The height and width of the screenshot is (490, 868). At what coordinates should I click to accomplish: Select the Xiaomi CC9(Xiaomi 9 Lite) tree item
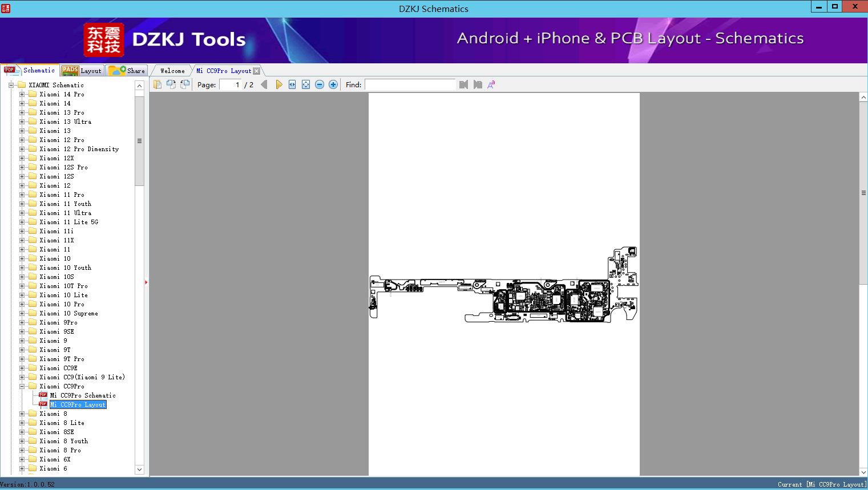82,377
